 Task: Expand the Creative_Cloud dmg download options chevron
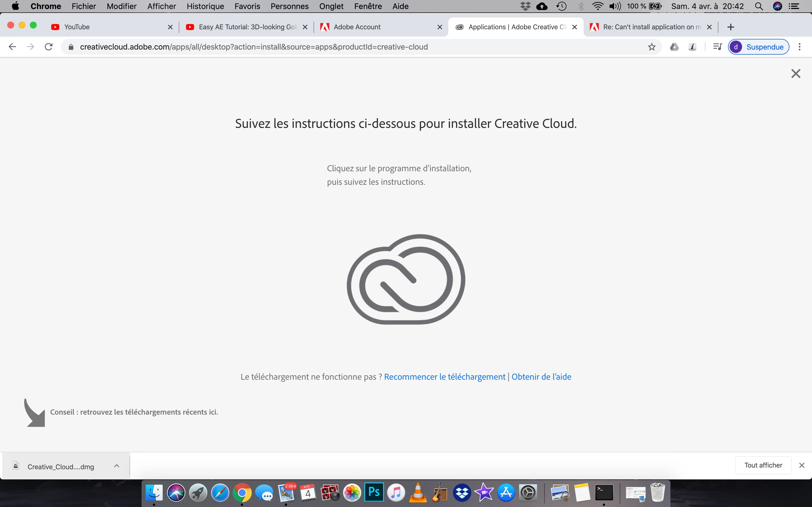tap(117, 466)
